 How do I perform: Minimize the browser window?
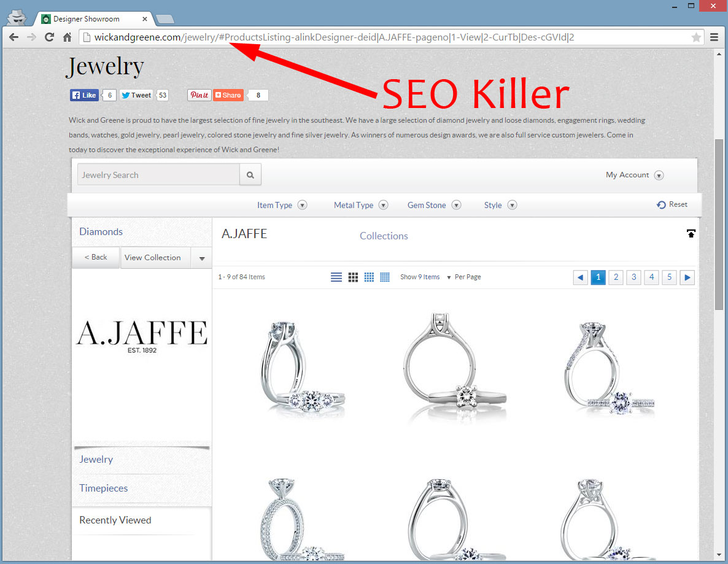(675, 7)
